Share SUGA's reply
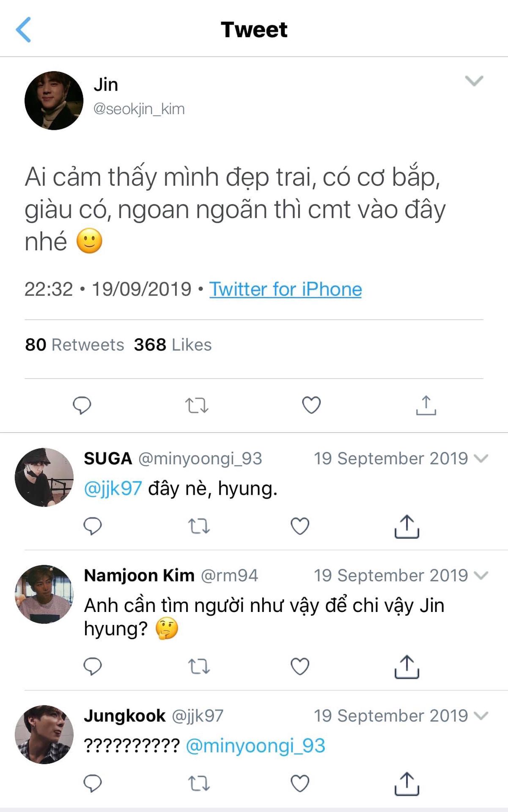Image resolution: width=508 pixels, height=812 pixels. (406, 527)
